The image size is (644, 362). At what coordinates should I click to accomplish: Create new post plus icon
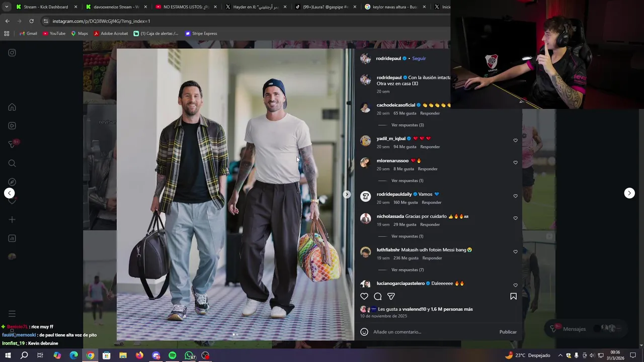pos(12,220)
